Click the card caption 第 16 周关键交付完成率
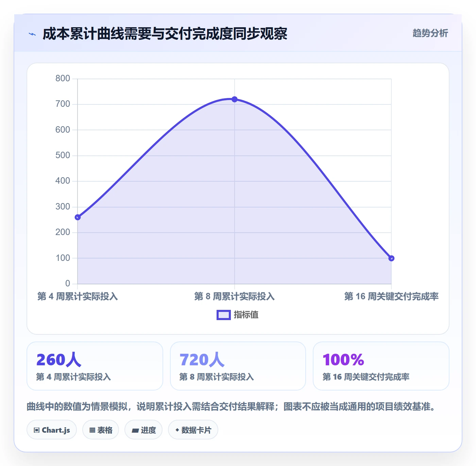Image resolution: width=476 pixels, height=466 pixels. pyautogui.click(x=366, y=377)
